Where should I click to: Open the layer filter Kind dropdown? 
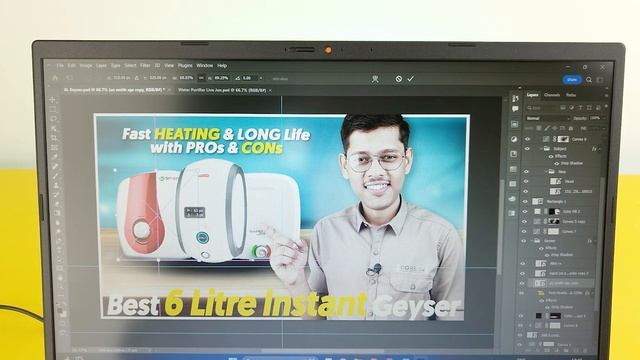pyautogui.click(x=542, y=108)
